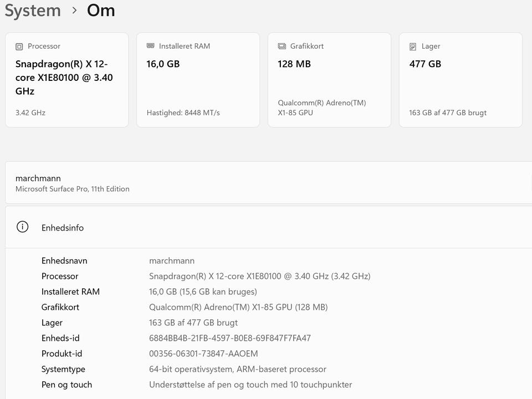Screen dimensions: 532x399
Task: Select the processor value ending (3.42 GHz)
Action: [260, 276]
